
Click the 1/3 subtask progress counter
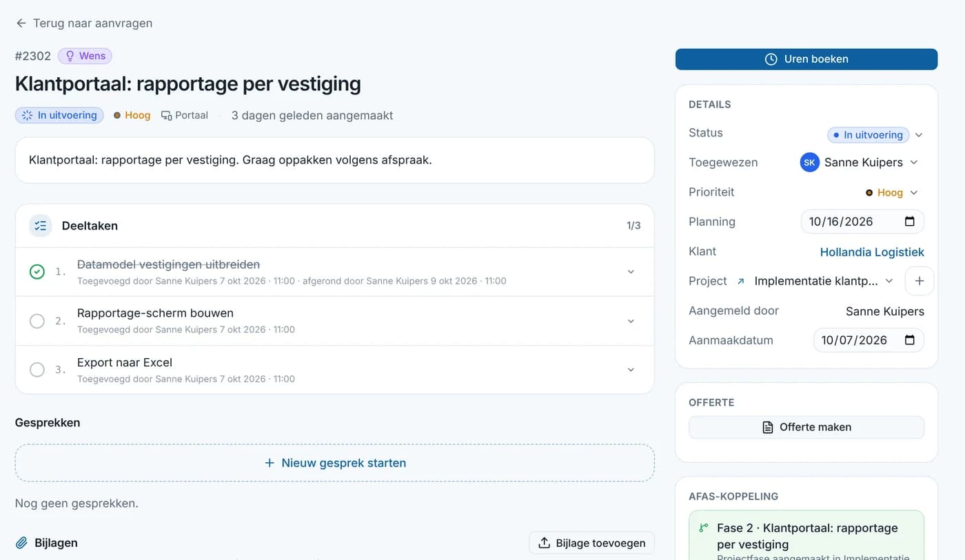click(633, 226)
